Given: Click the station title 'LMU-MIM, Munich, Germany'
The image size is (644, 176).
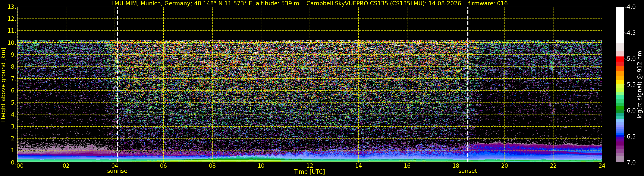Looking at the screenshot, I should (151, 3).
